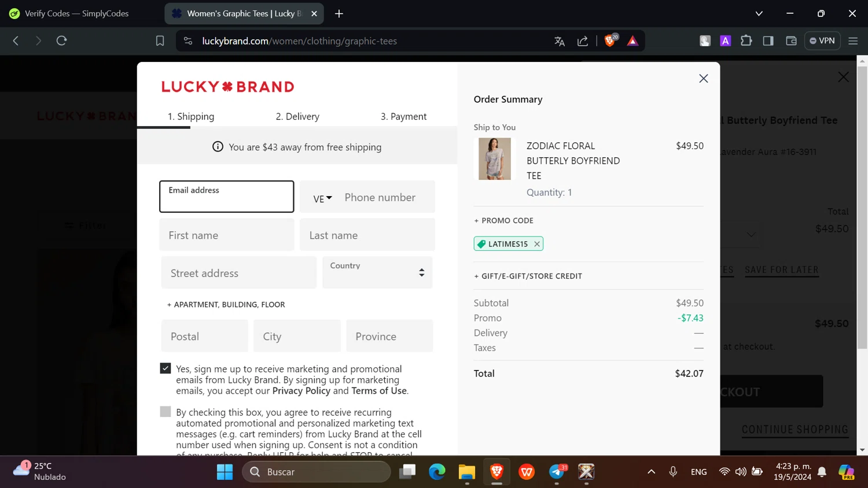Open the new tab plus button

[339, 13]
